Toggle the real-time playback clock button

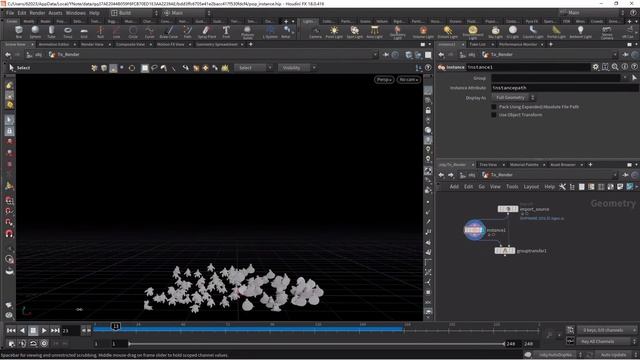pos(44,344)
